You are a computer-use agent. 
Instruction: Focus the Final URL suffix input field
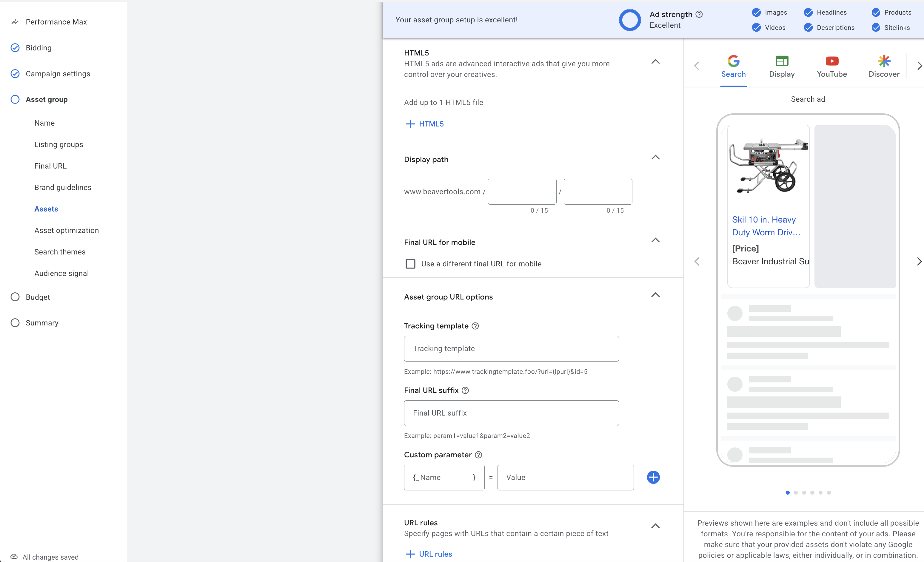coord(511,413)
